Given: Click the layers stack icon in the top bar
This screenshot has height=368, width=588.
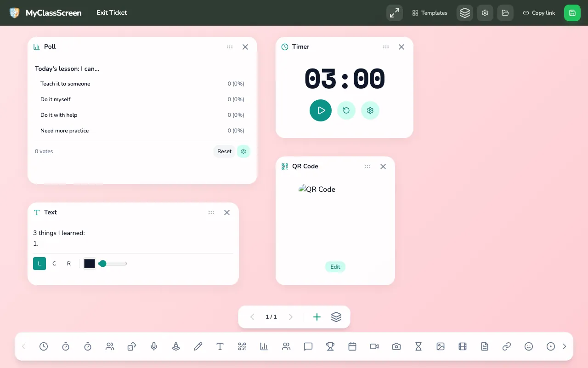Looking at the screenshot, I should tap(465, 13).
